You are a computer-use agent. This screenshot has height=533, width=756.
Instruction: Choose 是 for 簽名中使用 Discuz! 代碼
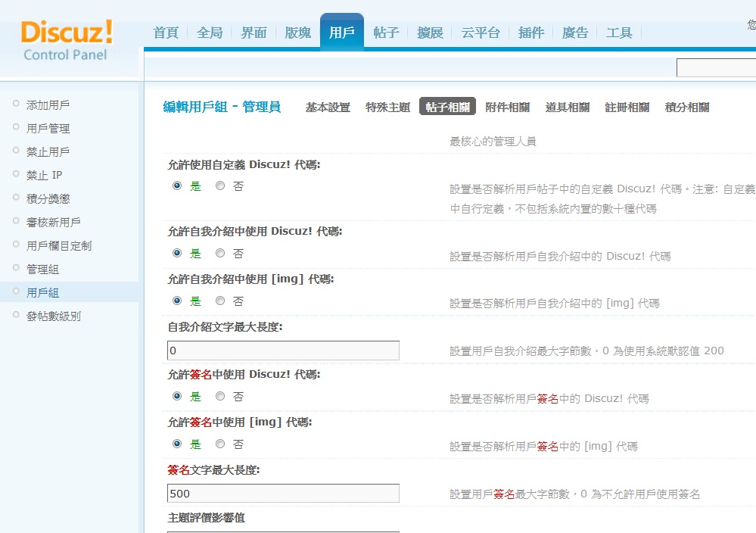tap(177, 396)
